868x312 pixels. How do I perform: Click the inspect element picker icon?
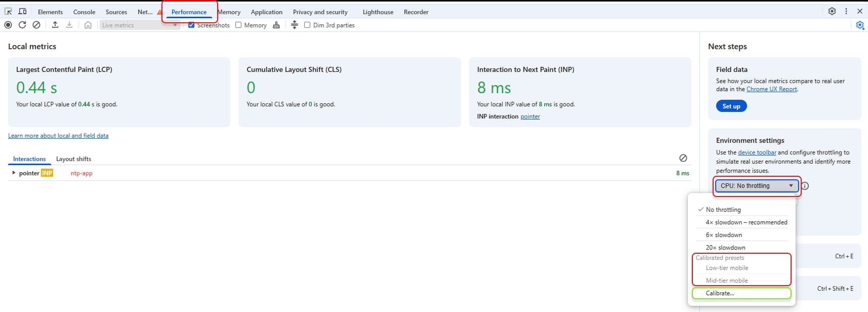pyautogui.click(x=8, y=11)
